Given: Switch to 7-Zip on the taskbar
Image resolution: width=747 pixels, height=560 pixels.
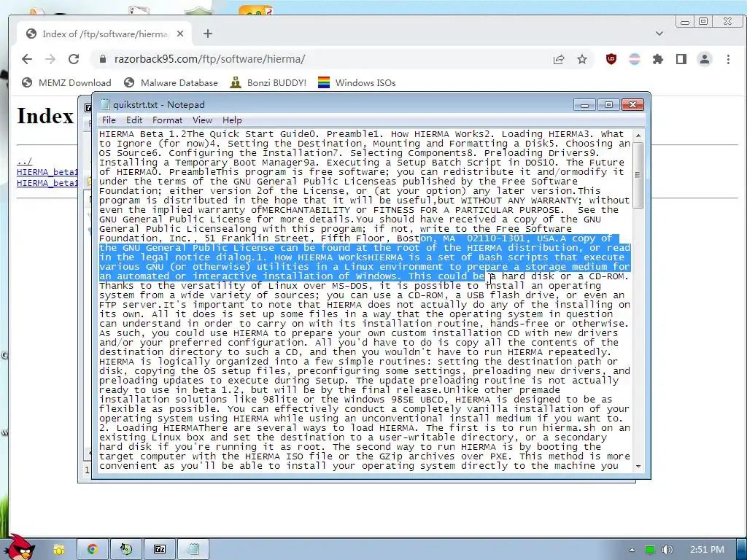Looking at the screenshot, I should [160, 550].
